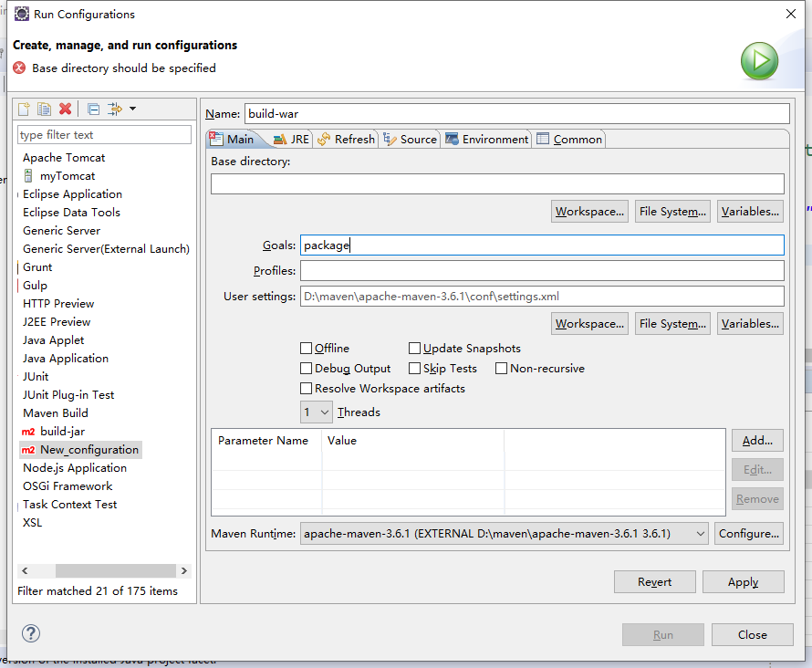This screenshot has width=812, height=668.
Task: Click the New launch configuration icon
Action: (x=24, y=109)
